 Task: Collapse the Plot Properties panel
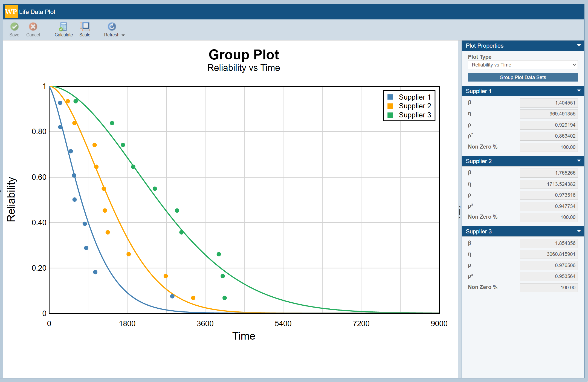point(579,45)
